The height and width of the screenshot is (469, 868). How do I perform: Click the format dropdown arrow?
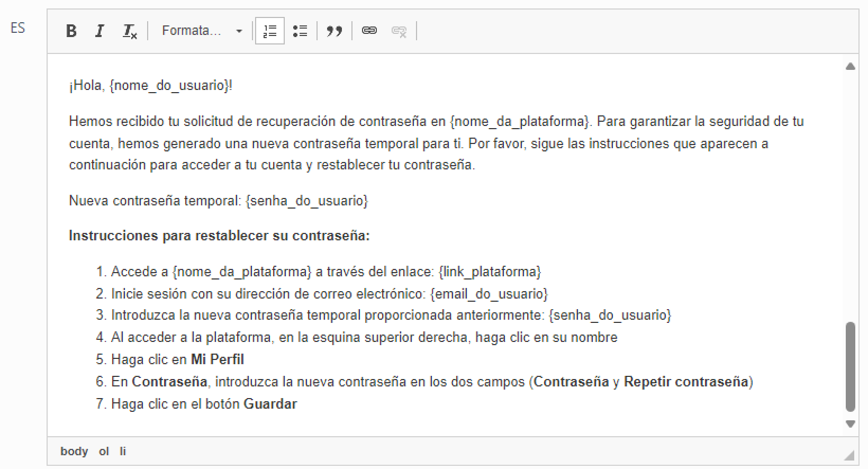tap(239, 31)
